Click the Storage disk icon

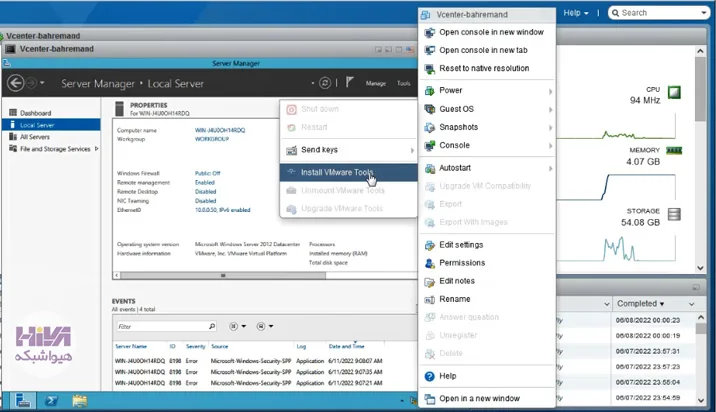674,214
